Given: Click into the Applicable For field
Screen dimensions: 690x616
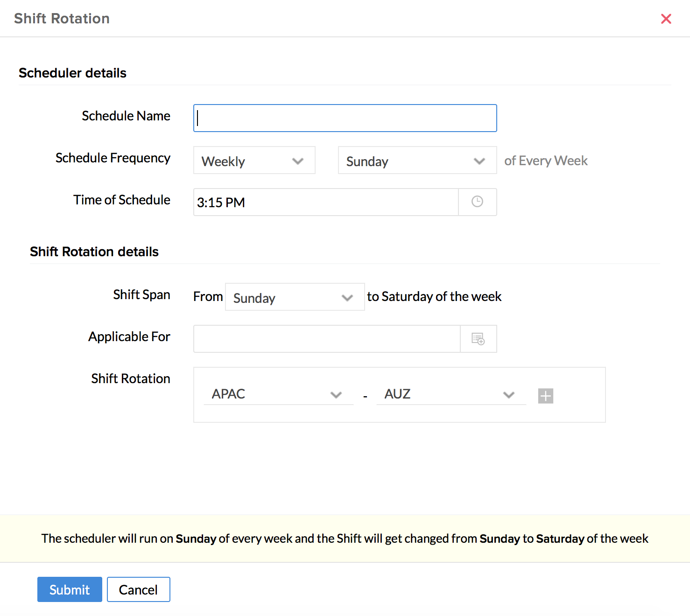Looking at the screenshot, I should point(327,339).
